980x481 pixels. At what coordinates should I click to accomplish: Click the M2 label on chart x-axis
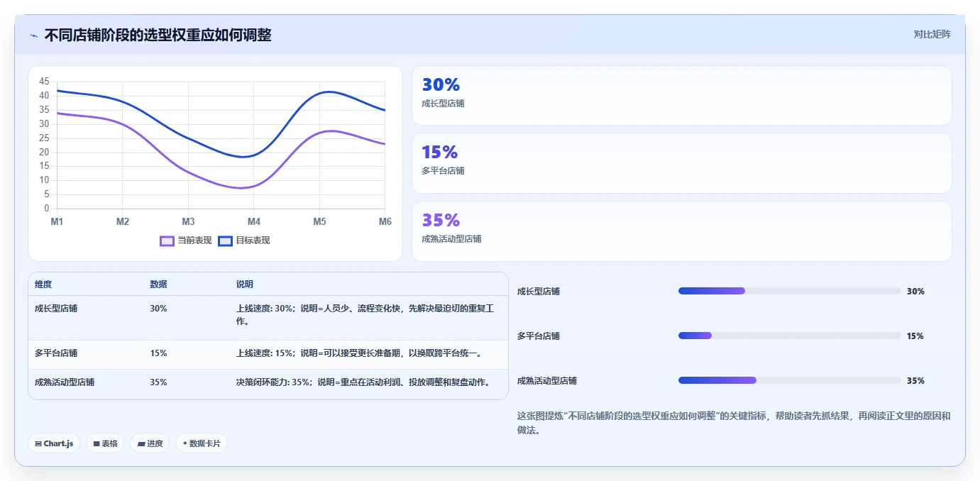123,222
